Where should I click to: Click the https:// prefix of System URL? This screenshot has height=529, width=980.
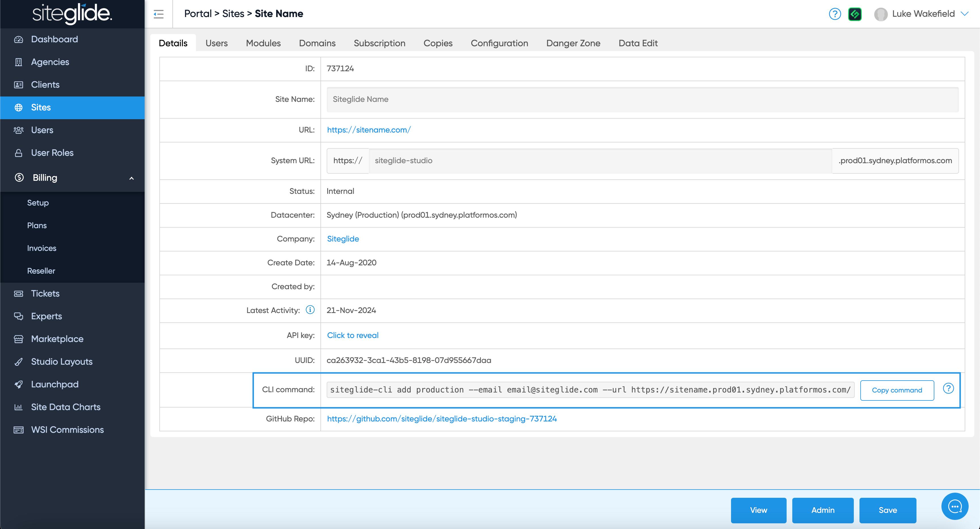pos(348,161)
